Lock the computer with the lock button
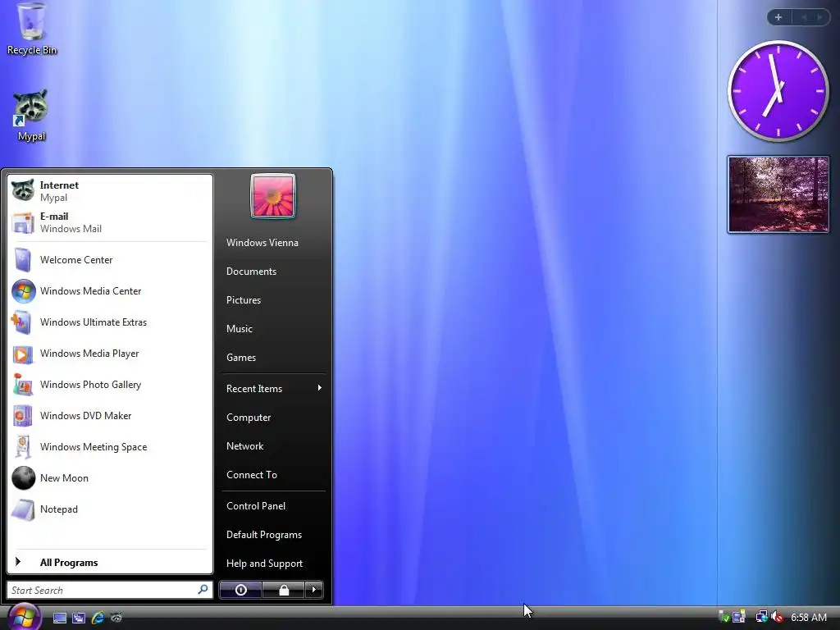The image size is (840, 630). (283, 590)
